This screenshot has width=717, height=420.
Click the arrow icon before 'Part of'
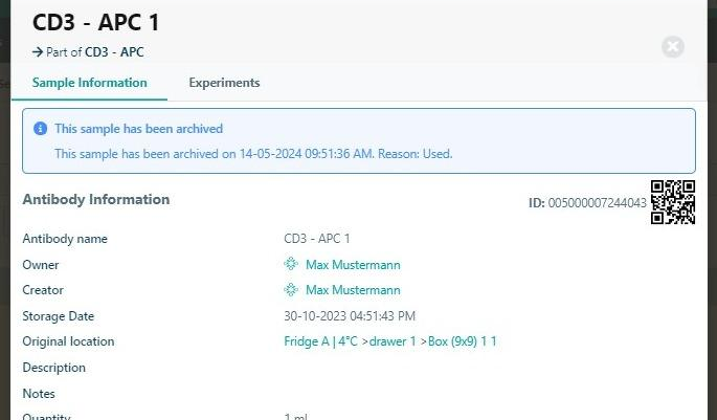pyautogui.click(x=37, y=52)
